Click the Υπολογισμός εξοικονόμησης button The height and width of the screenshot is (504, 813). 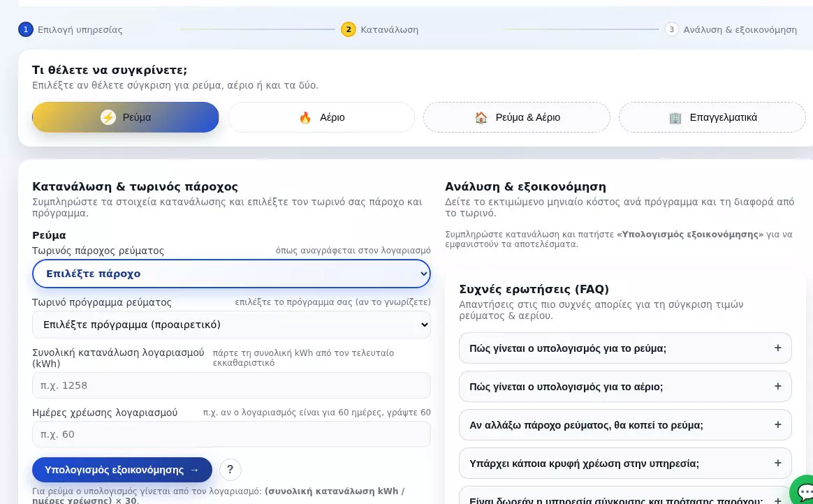pyautogui.click(x=122, y=470)
